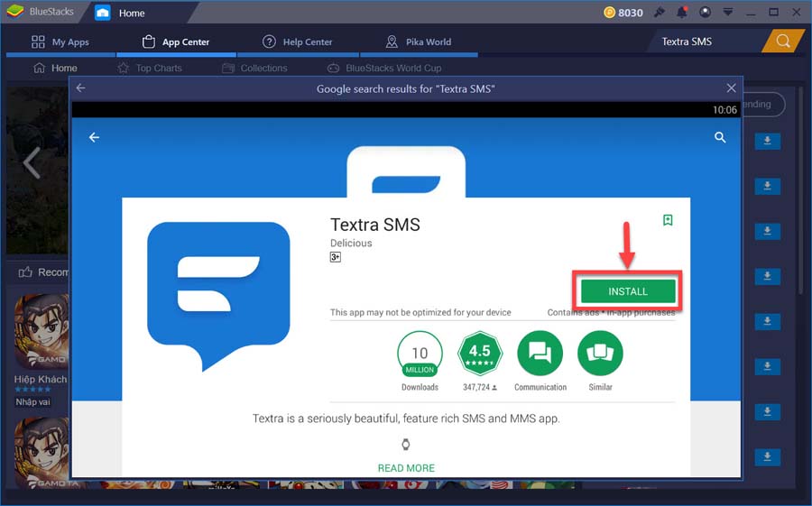This screenshot has height=506, width=812.
Task: Click the Textra SMS app logo
Action: click(218, 297)
